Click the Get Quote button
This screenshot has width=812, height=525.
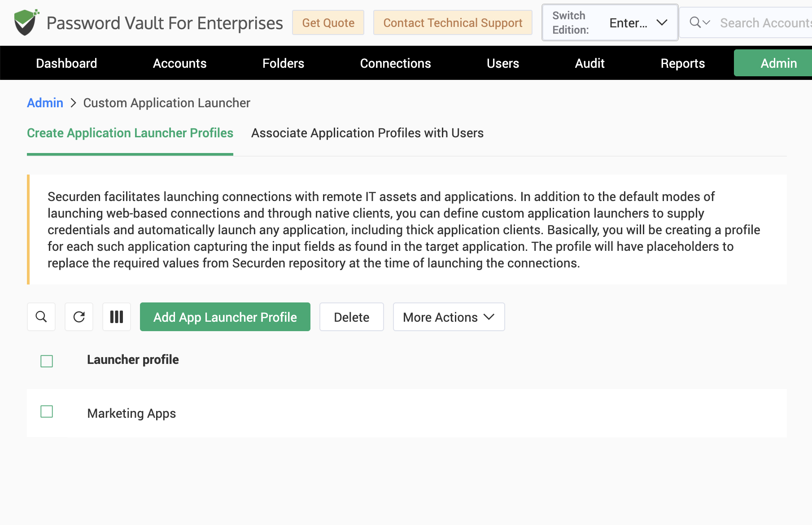[x=328, y=22]
